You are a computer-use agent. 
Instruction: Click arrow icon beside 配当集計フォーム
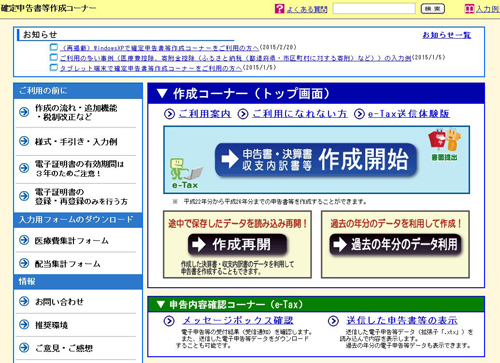click(24, 263)
